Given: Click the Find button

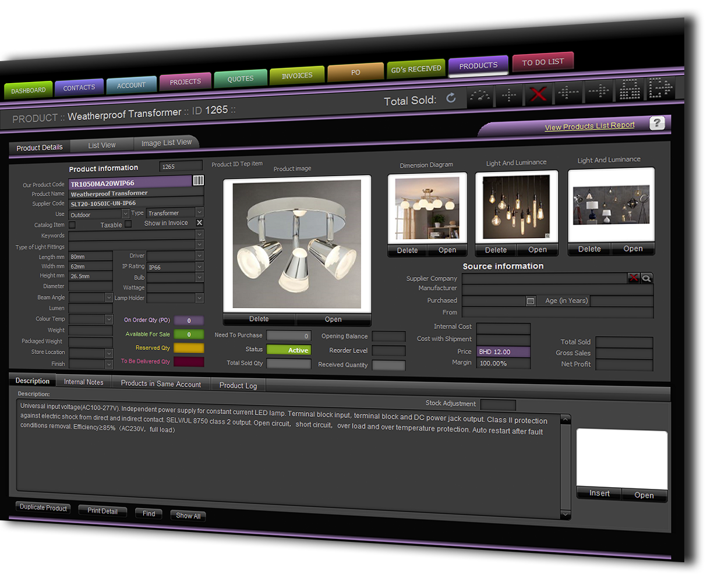Looking at the screenshot, I should point(149,513).
